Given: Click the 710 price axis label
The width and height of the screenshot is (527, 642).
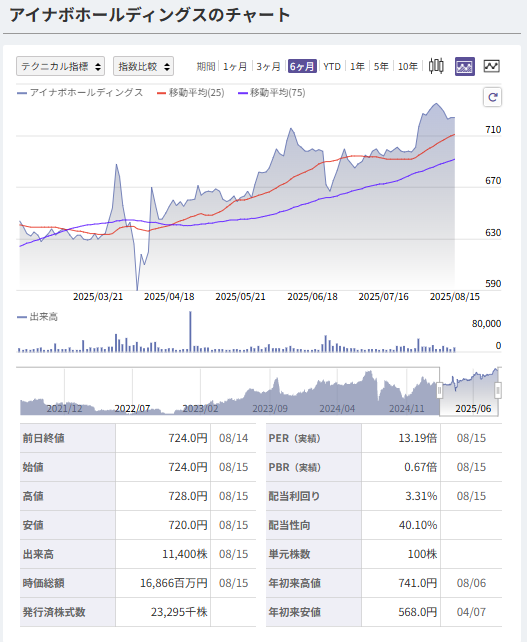Looking at the screenshot, I should tap(493, 130).
